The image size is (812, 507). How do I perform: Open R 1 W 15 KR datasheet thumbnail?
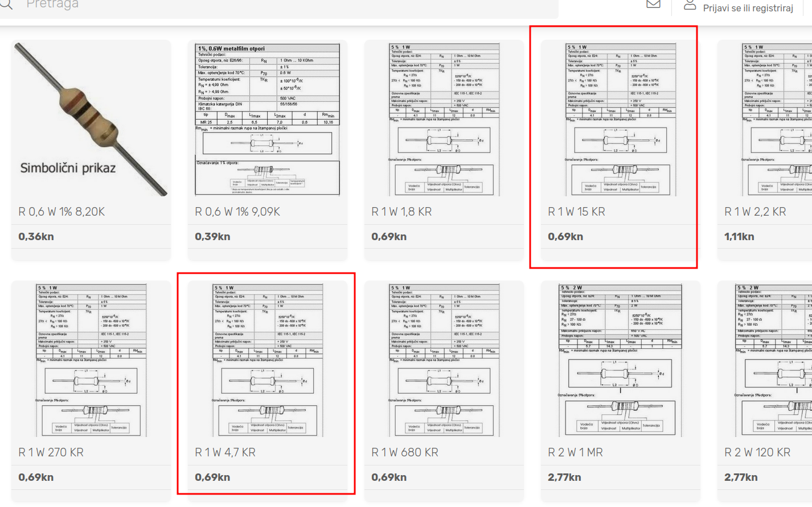click(621, 119)
